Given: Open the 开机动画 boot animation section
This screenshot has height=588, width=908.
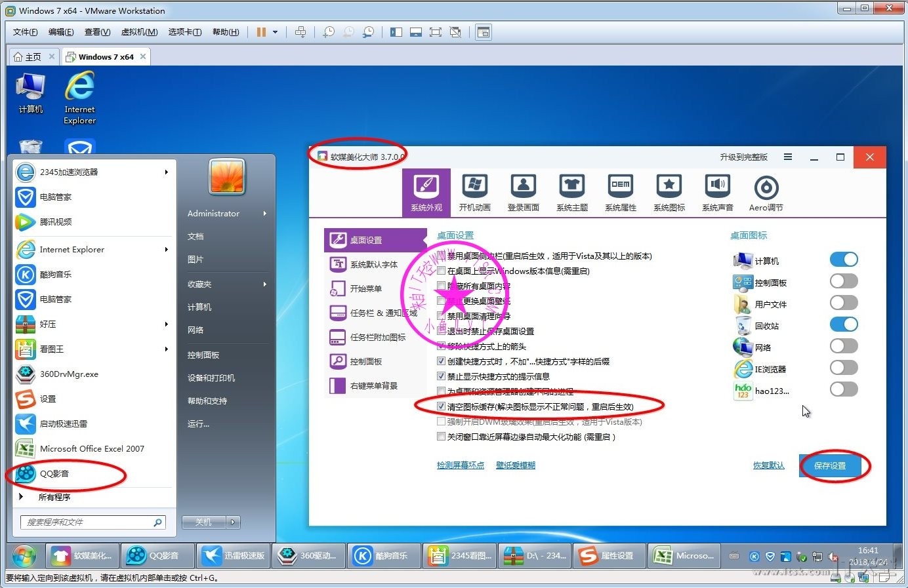Looking at the screenshot, I should point(474,192).
